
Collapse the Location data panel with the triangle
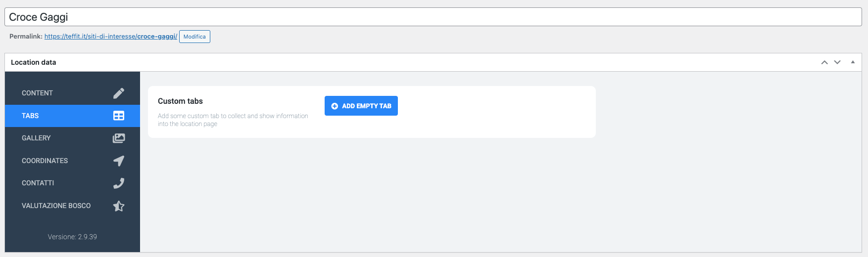point(853,62)
